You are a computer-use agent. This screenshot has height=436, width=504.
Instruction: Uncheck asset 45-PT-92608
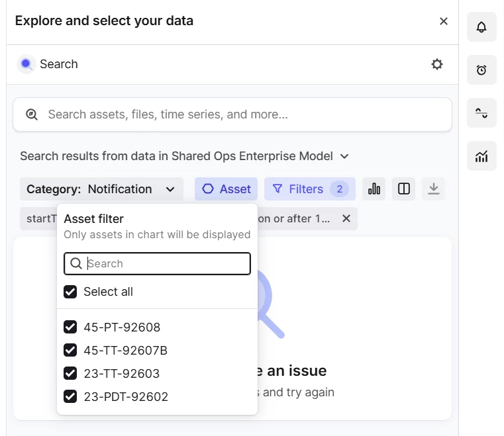pos(70,327)
